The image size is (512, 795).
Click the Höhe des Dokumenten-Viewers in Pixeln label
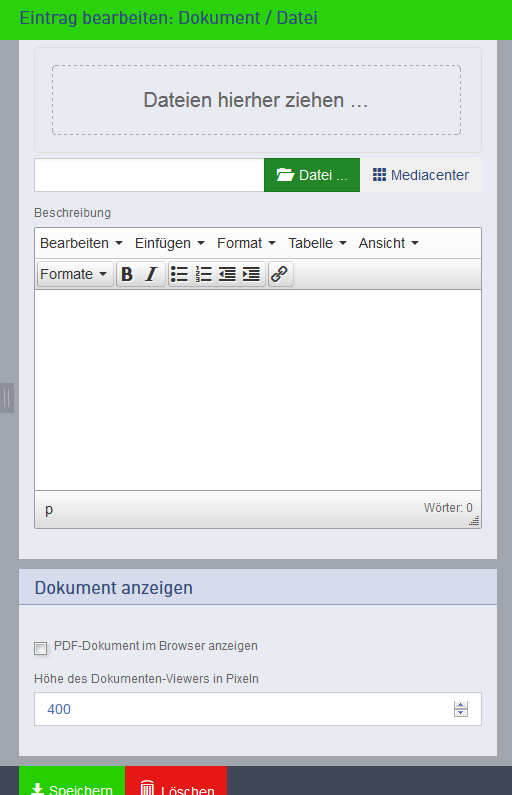(x=147, y=679)
